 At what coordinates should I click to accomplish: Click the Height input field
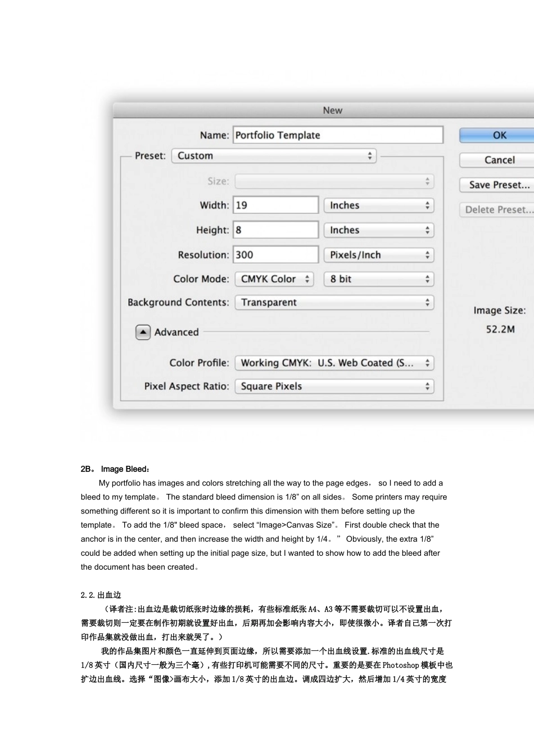pos(276,230)
